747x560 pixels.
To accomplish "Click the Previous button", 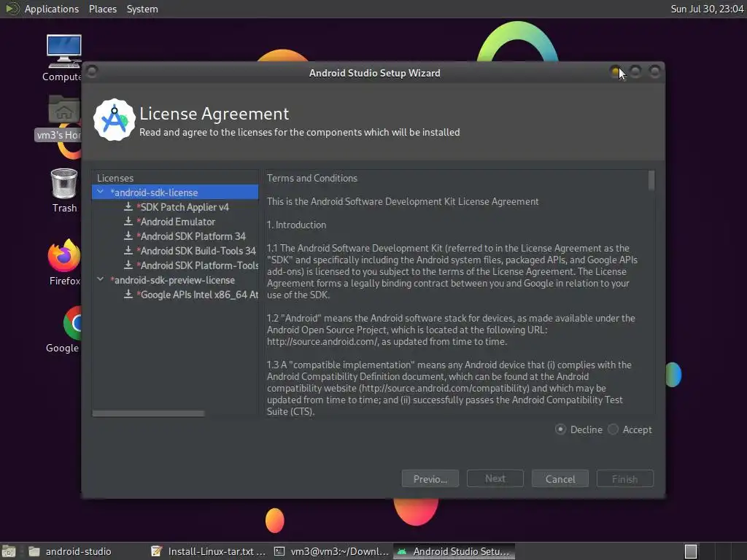I will tap(430, 478).
